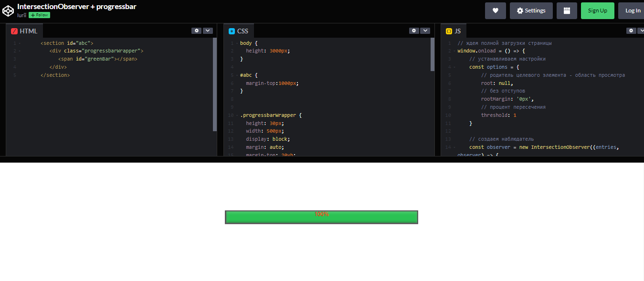Click the CodePen logo
This screenshot has height=281, width=644.
pyautogui.click(x=8, y=10)
